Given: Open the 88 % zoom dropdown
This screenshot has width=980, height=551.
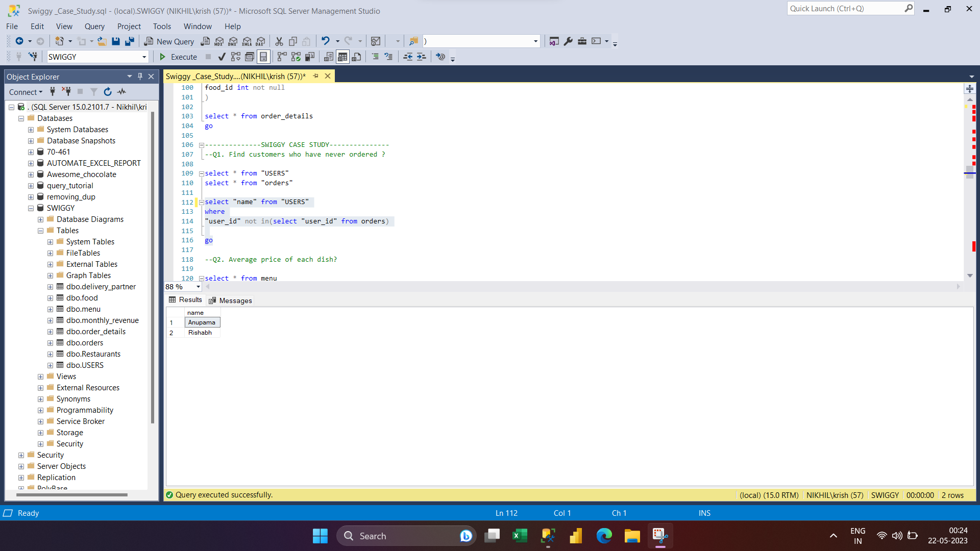Looking at the screenshot, I should 198,287.
